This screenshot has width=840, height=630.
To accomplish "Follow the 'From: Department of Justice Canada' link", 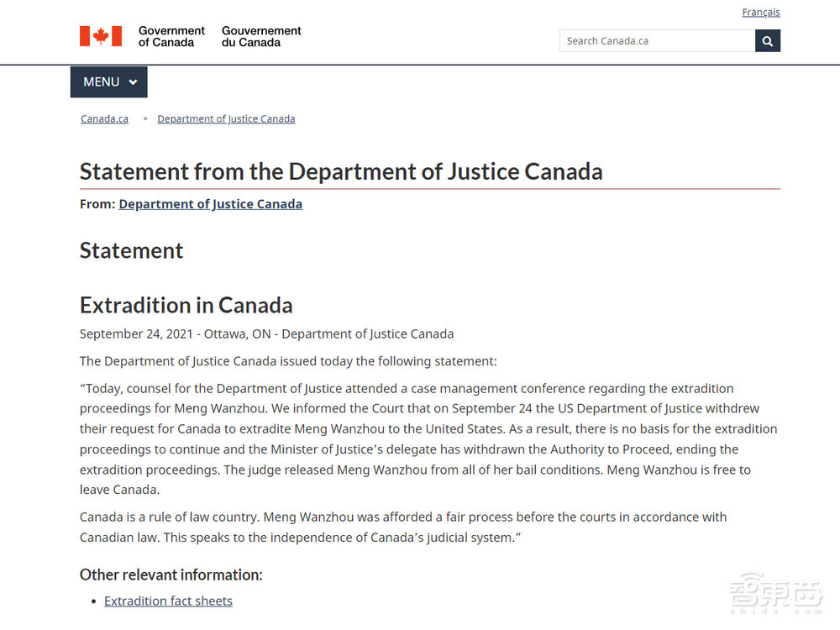I will click(x=210, y=204).
